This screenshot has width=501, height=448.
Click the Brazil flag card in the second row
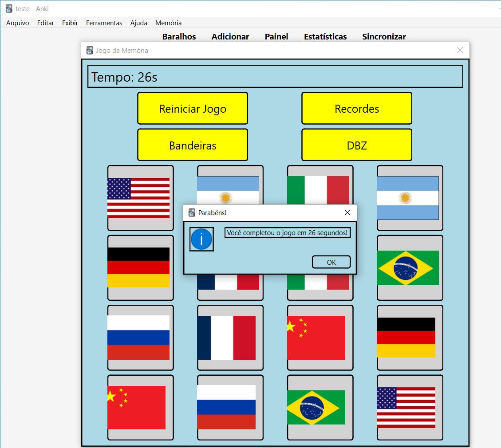click(x=410, y=268)
